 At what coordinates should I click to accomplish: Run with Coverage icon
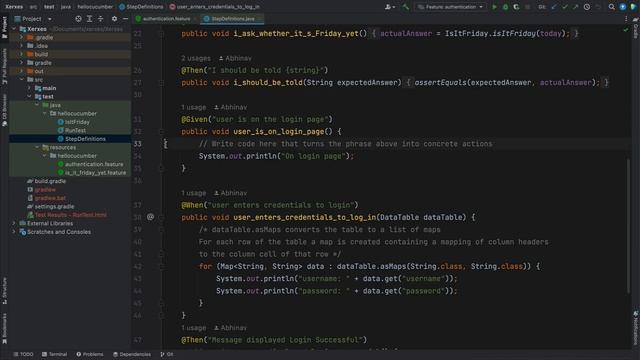[x=516, y=7]
